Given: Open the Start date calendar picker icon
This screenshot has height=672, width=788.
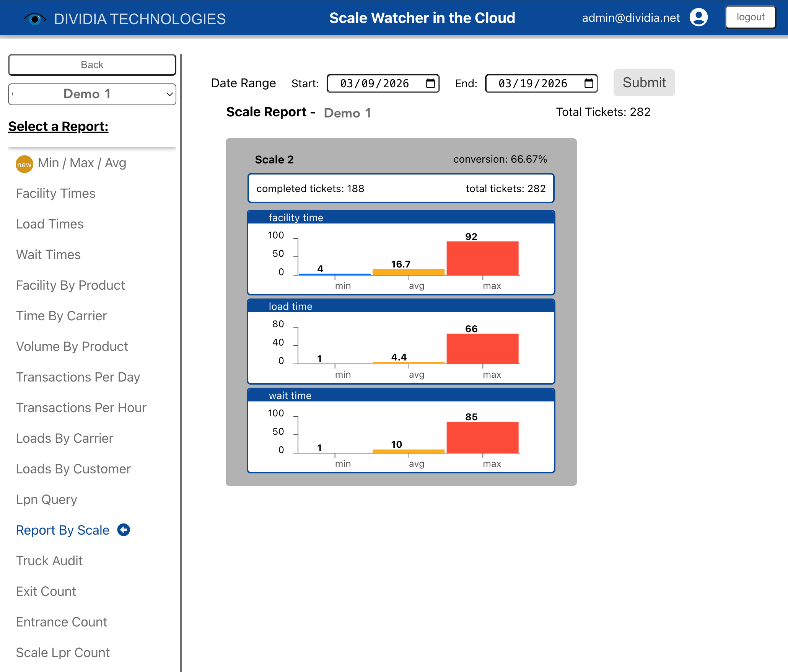Looking at the screenshot, I should pyautogui.click(x=430, y=83).
